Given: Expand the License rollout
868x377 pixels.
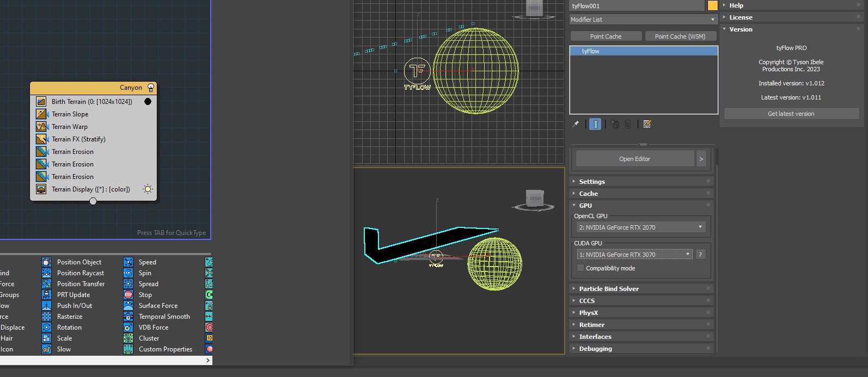Looking at the screenshot, I should 792,17.
